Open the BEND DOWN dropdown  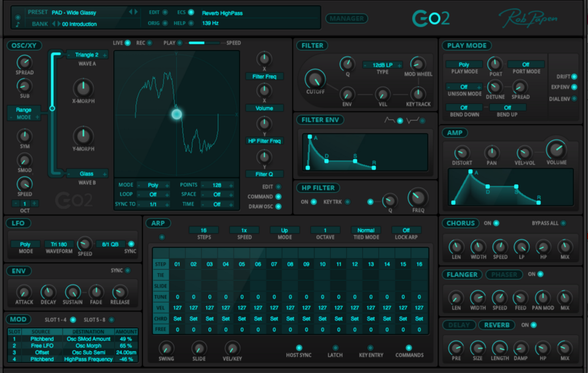point(464,108)
